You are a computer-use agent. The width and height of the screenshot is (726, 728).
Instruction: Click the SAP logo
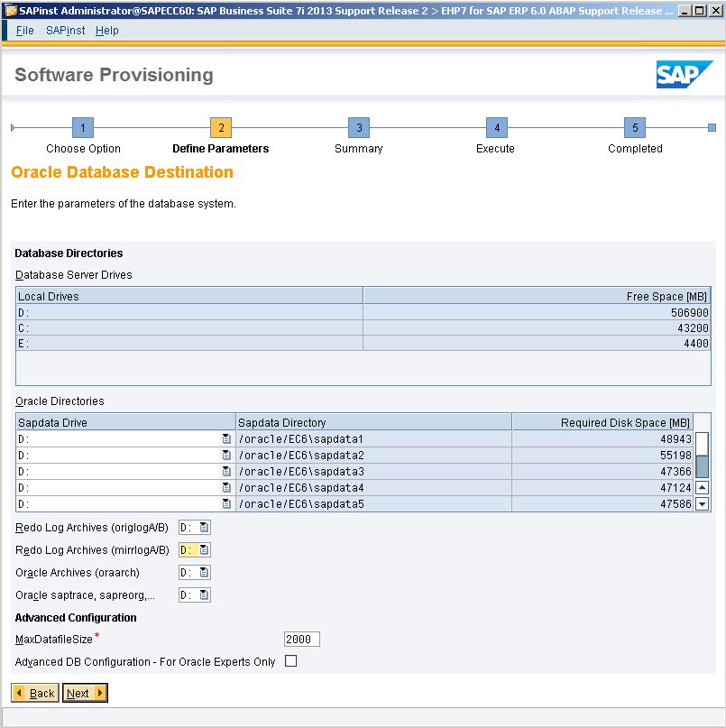685,74
